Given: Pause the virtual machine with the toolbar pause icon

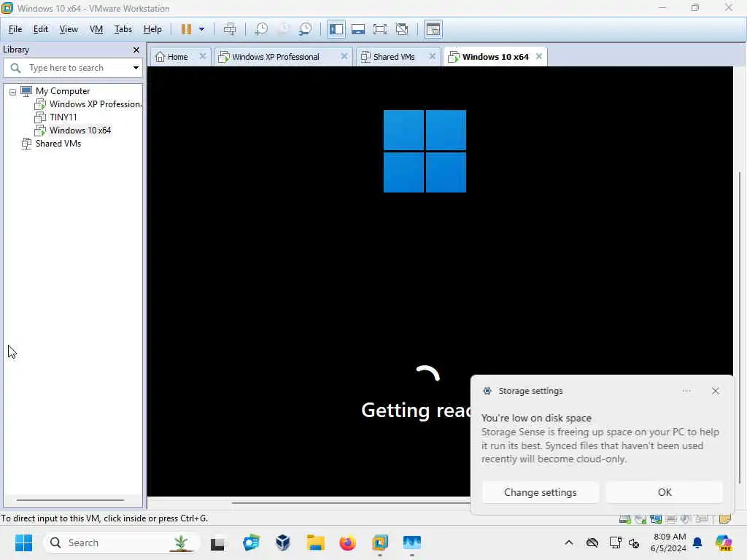Looking at the screenshot, I should [x=186, y=29].
